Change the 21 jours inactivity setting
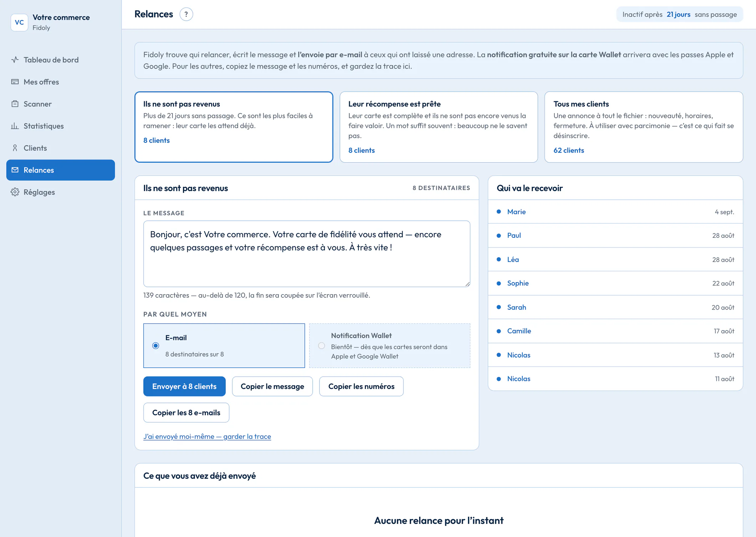This screenshot has width=756, height=537. click(678, 14)
